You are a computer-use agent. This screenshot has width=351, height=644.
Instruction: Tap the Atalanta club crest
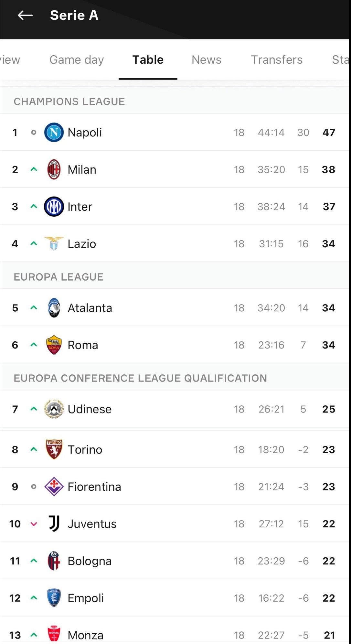(x=54, y=308)
